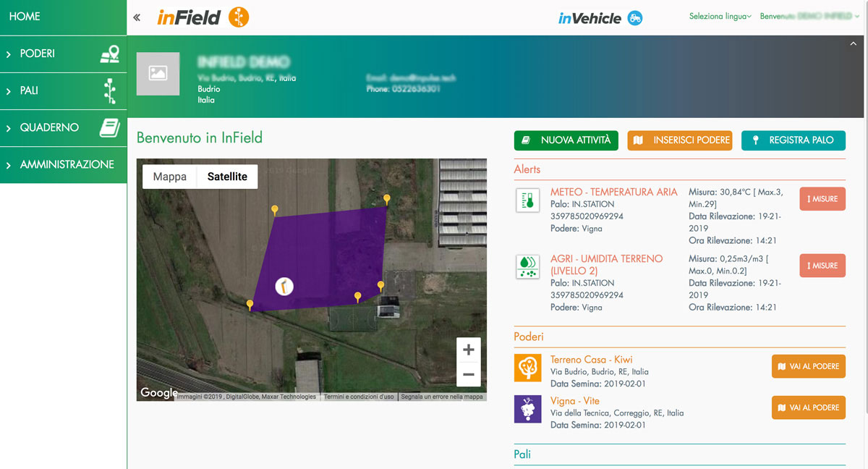Viewport: 868px width, 469px height.
Task: Collapse the sidebar with the double-chevron icon
Action: click(137, 17)
